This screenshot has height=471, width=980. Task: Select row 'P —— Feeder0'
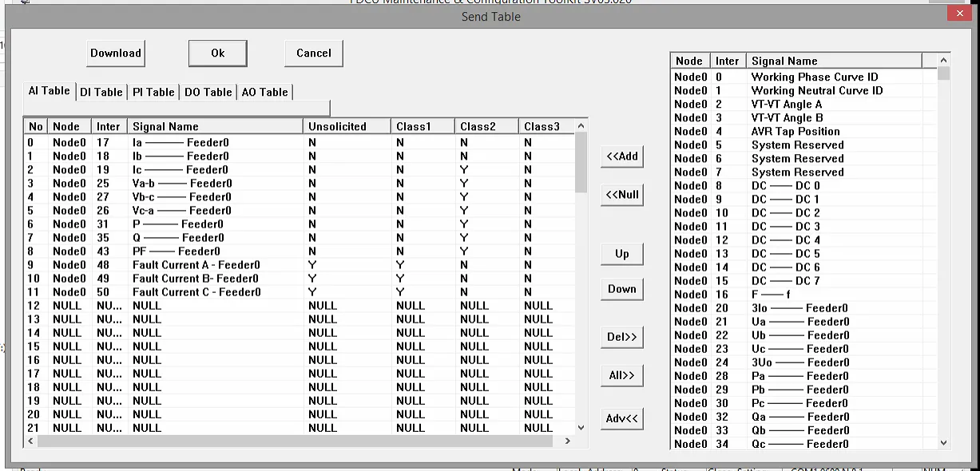[x=299, y=224]
